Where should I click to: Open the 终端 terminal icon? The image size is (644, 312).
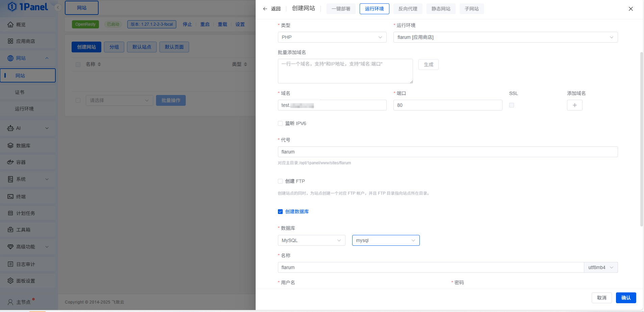click(x=10, y=196)
